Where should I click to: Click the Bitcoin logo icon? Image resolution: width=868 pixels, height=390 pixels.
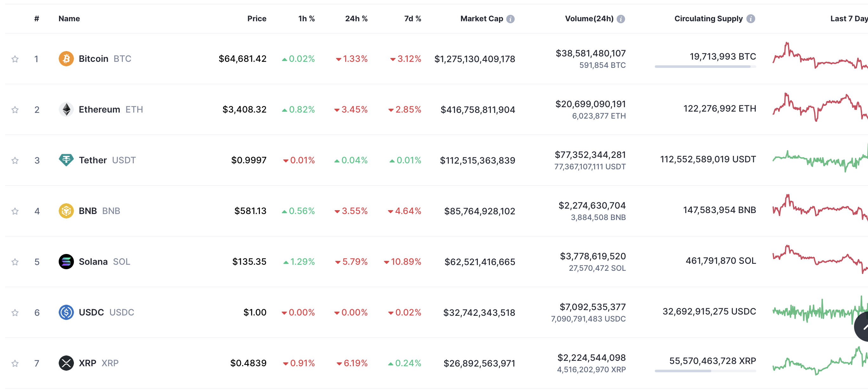[66, 59]
